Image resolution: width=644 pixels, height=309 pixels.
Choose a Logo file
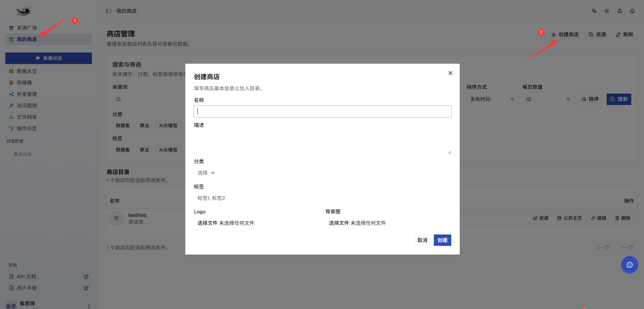tap(257, 223)
